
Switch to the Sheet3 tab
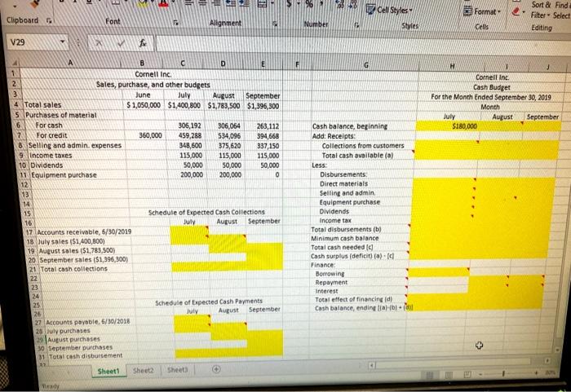[177, 370]
